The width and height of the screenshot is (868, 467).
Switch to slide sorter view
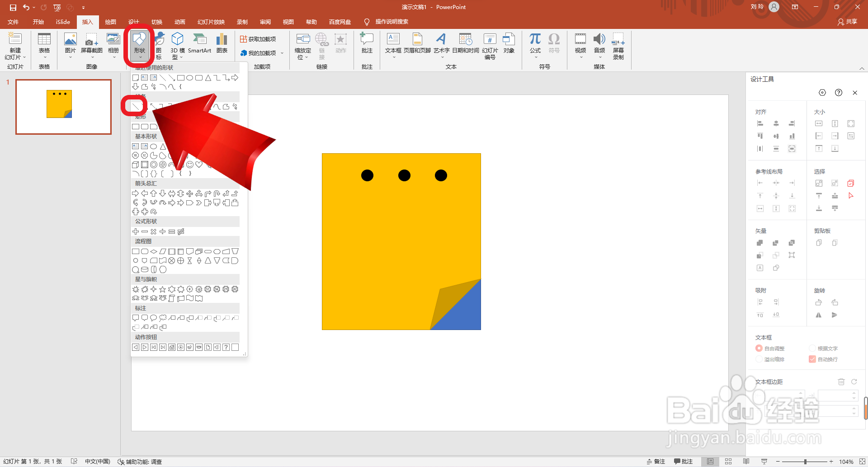(x=728, y=462)
